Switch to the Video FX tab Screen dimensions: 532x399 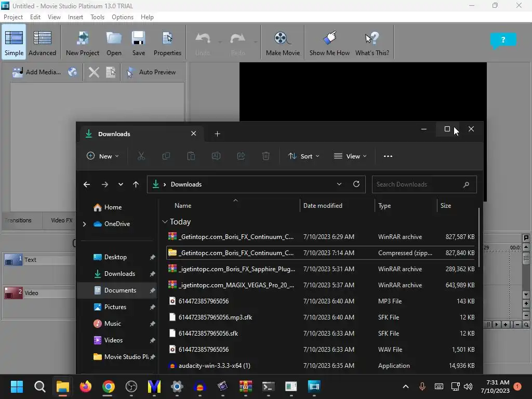pos(61,220)
